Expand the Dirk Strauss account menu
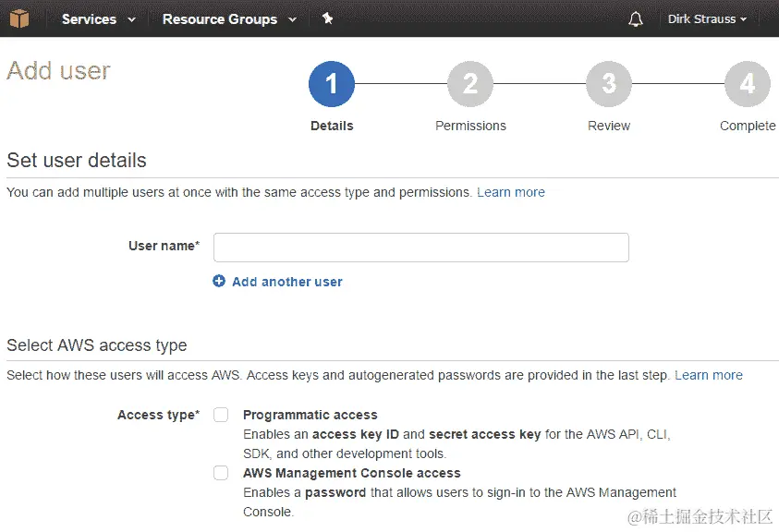Viewport: 779px width, 532px height. [707, 18]
